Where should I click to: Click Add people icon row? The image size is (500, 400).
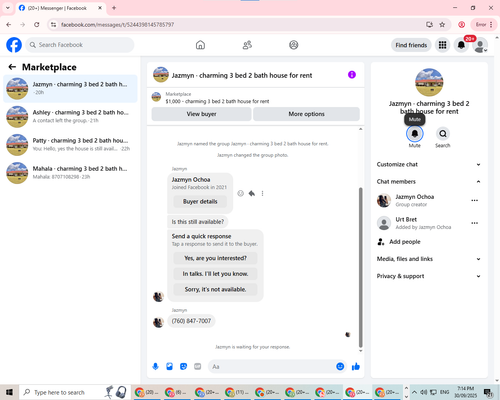[x=429, y=242]
